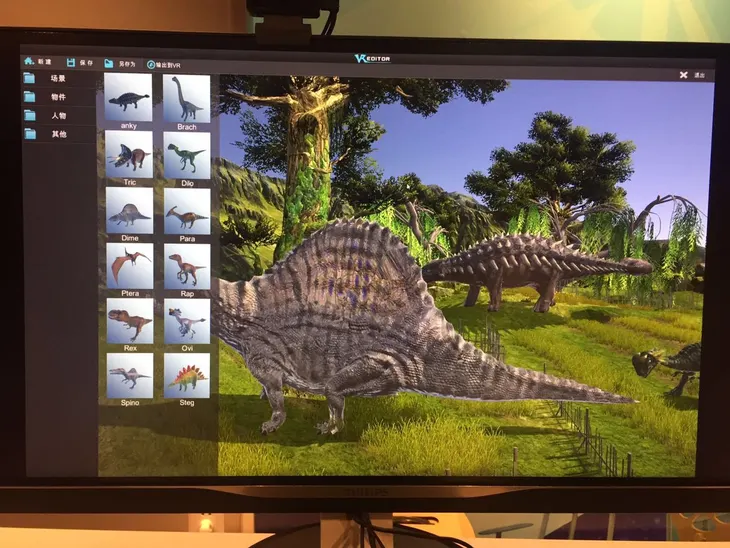
Task: Expand the 人物 (Characters) folder
Action: [x=31, y=116]
